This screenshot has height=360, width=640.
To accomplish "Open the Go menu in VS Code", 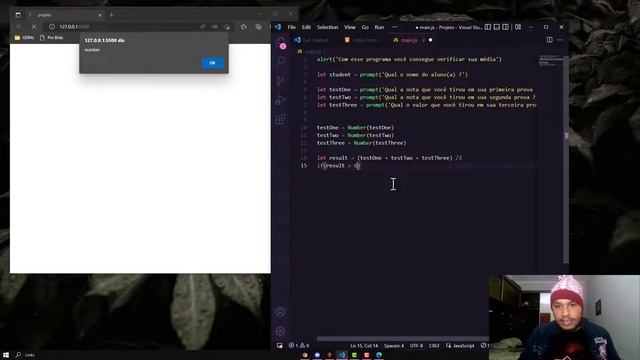I will [x=365, y=27].
